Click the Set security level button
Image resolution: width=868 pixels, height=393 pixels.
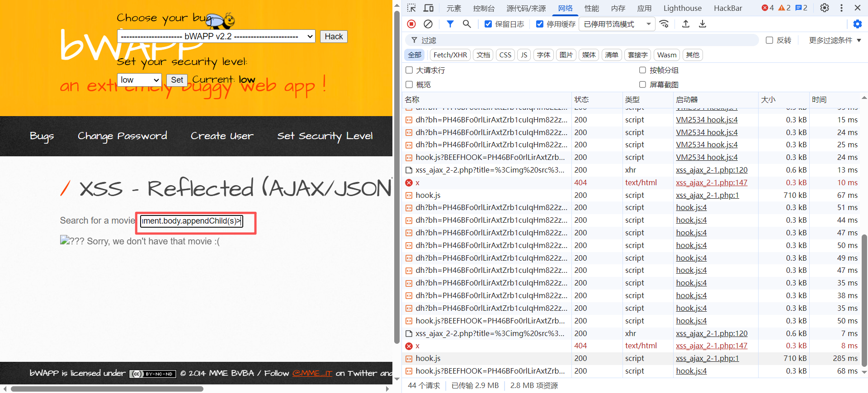coord(177,80)
